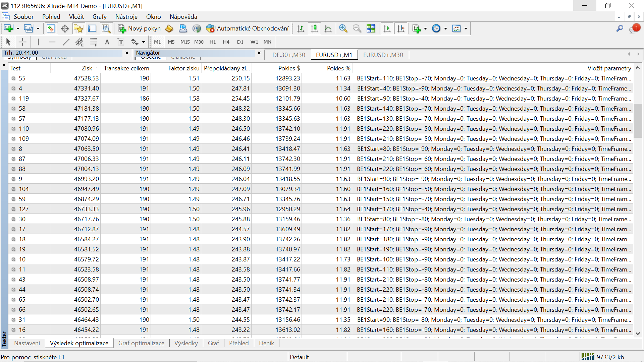Sort by Faktor zisku column header
Screen dimensions: 644x362
(183, 68)
